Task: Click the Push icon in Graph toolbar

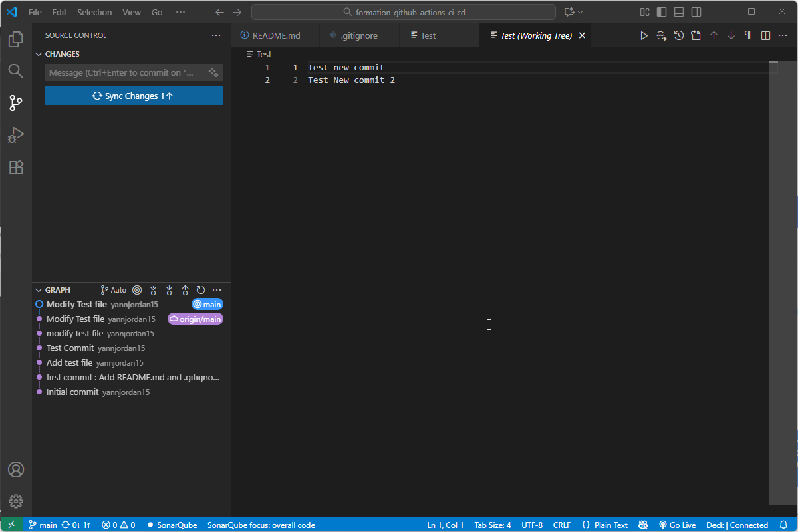Action: pos(186,290)
